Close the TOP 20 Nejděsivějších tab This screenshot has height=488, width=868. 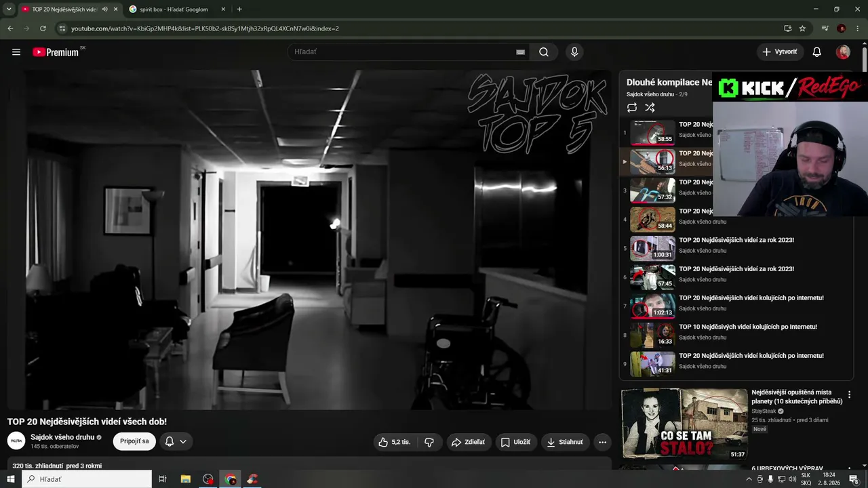pyautogui.click(x=115, y=9)
